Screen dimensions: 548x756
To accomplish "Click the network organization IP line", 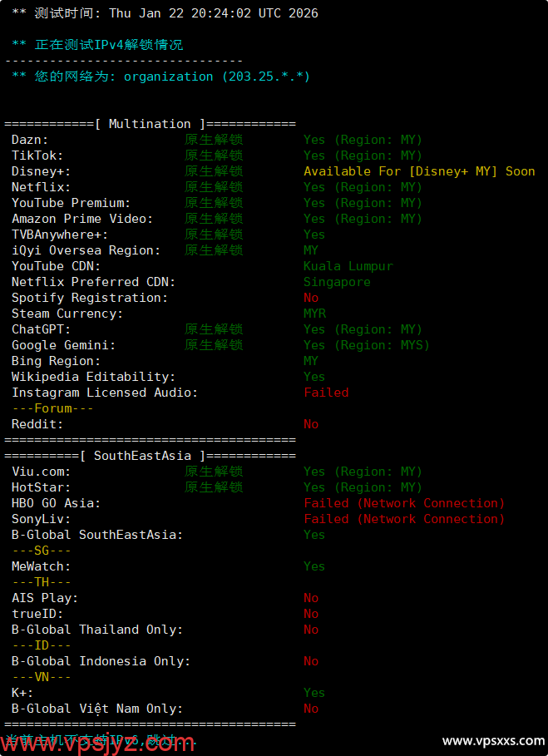I will [160, 77].
